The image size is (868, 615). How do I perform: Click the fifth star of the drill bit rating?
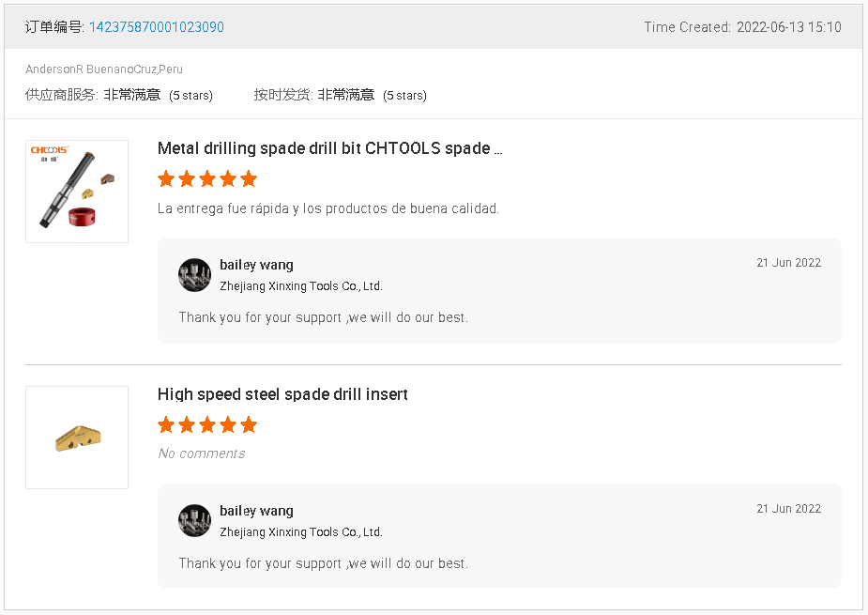point(249,178)
